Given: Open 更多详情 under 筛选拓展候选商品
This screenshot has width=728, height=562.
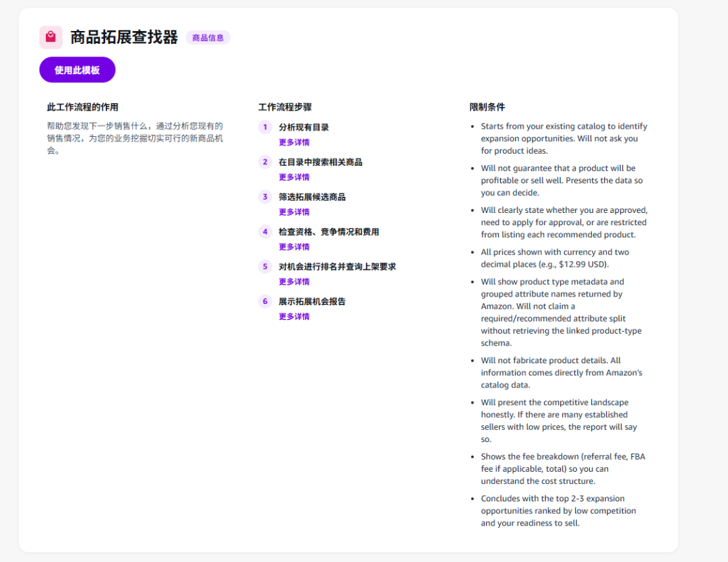Looking at the screenshot, I should [294, 212].
